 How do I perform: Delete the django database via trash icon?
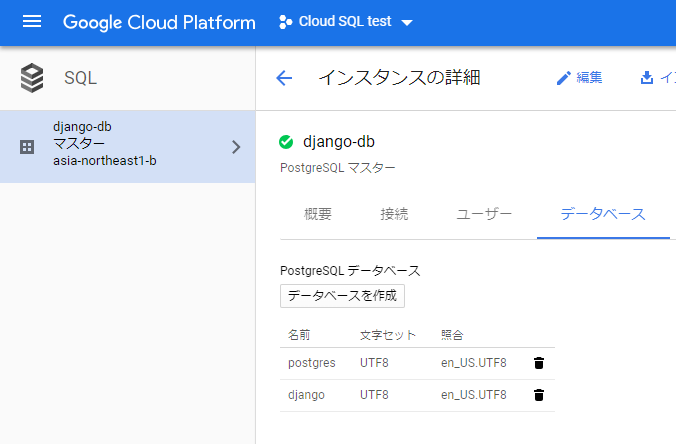[539, 395]
